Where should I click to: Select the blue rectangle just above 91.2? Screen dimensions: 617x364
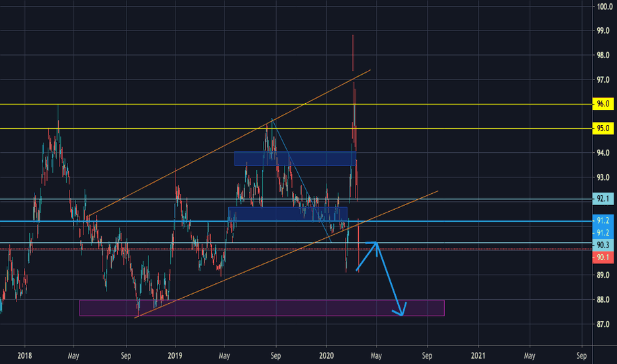pyautogui.click(x=287, y=214)
